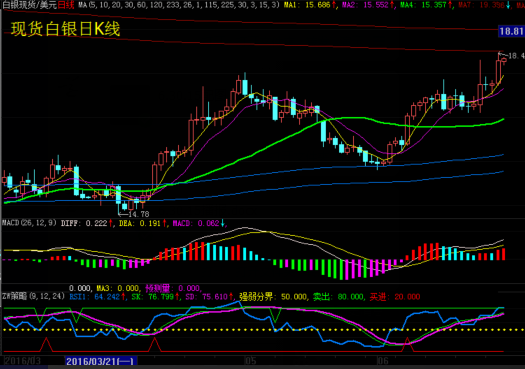Click the 06 month marker on time axis
525x369 pixels.
click(383, 361)
